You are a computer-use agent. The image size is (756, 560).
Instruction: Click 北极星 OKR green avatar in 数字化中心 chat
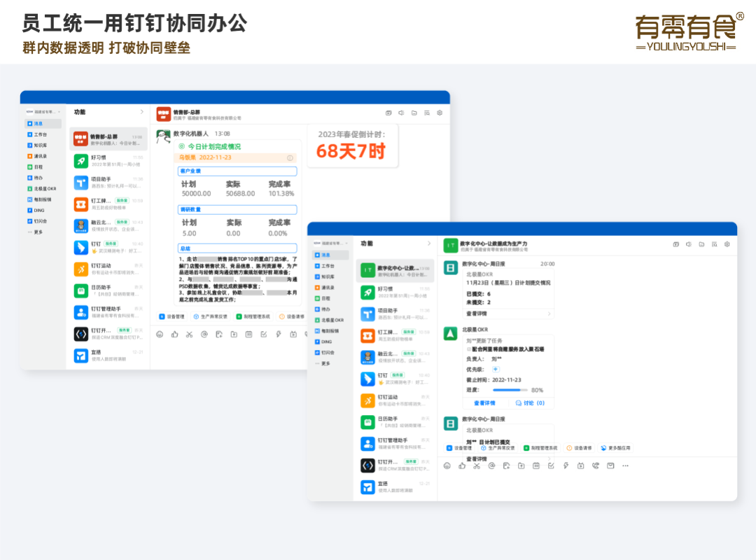pos(450,333)
